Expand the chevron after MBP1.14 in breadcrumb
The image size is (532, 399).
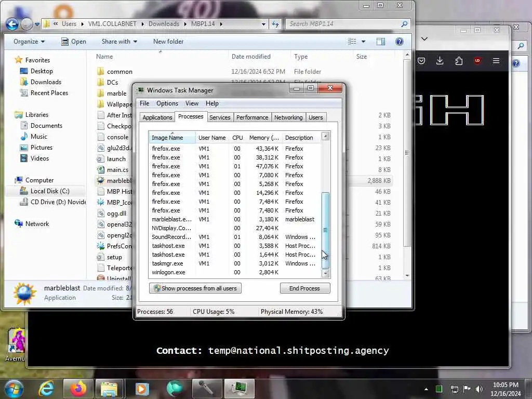click(x=221, y=24)
